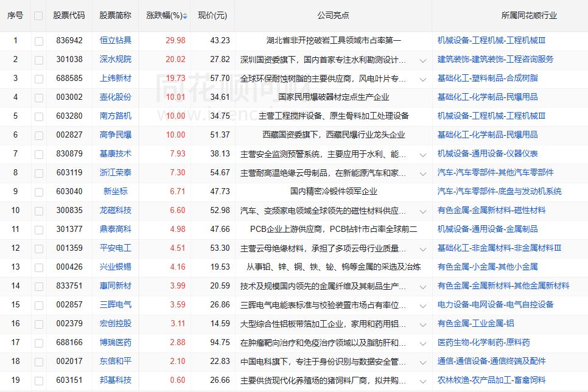Viewport: 588px width, 392px height.
Task: Click the highlight text 国内精密冷锻件领军企业
Action: point(334,191)
